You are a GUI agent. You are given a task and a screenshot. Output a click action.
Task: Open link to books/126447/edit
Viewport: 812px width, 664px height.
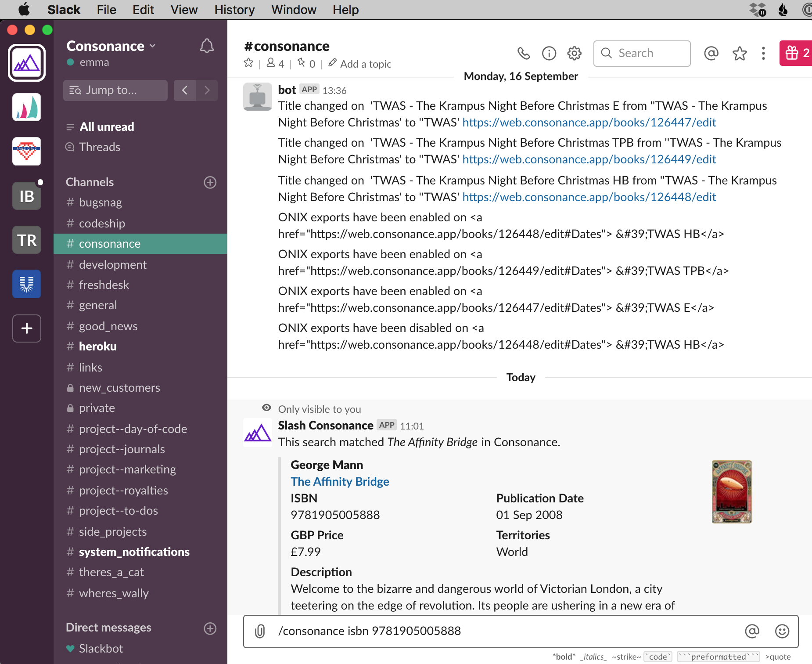pyautogui.click(x=589, y=123)
